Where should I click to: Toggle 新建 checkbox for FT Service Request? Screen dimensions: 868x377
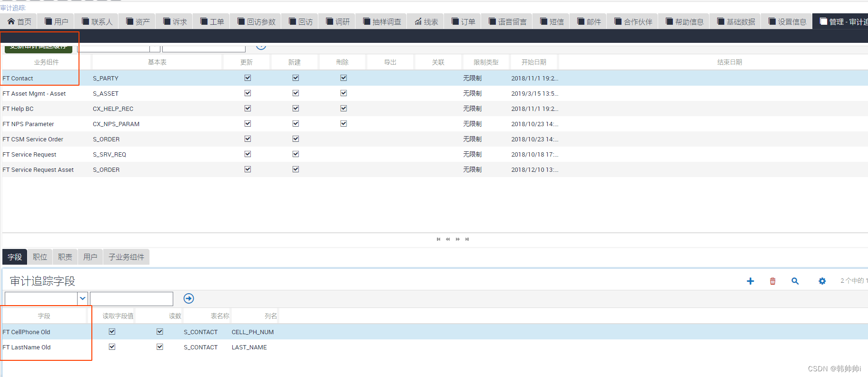pyautogui.click(x=296, y=154)
